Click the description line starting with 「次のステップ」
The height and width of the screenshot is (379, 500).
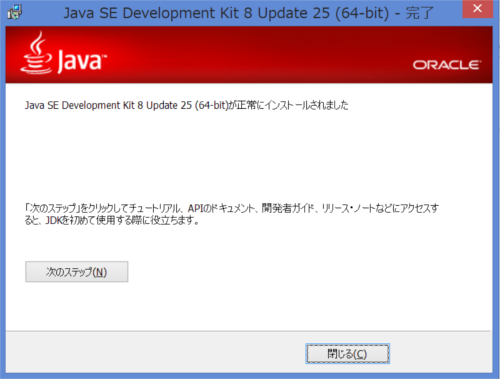click(231, 208)
